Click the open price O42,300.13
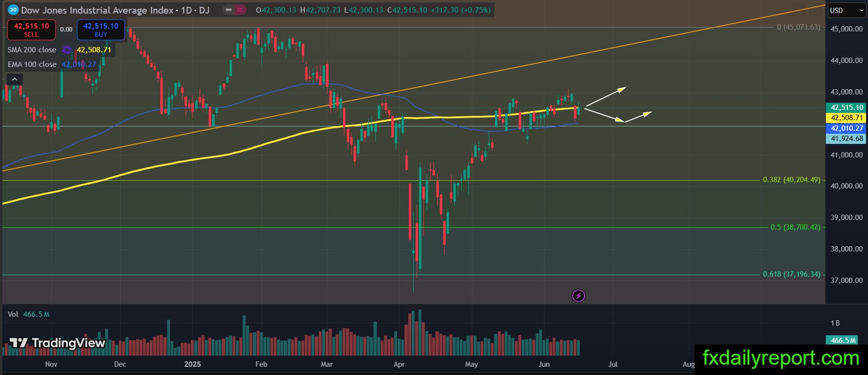The height and width of the screenshot is (375, 868). point(276,10)
